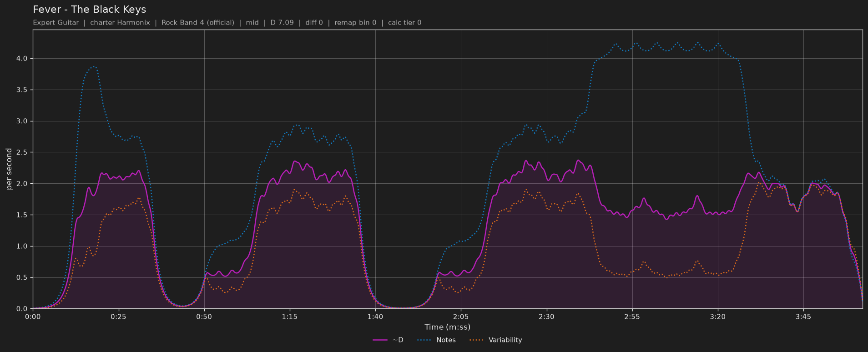Click the 2.0 y-axis tick label
Image resolution: width=868 pixels, height=352 pixels.
[x=22, y=184]
